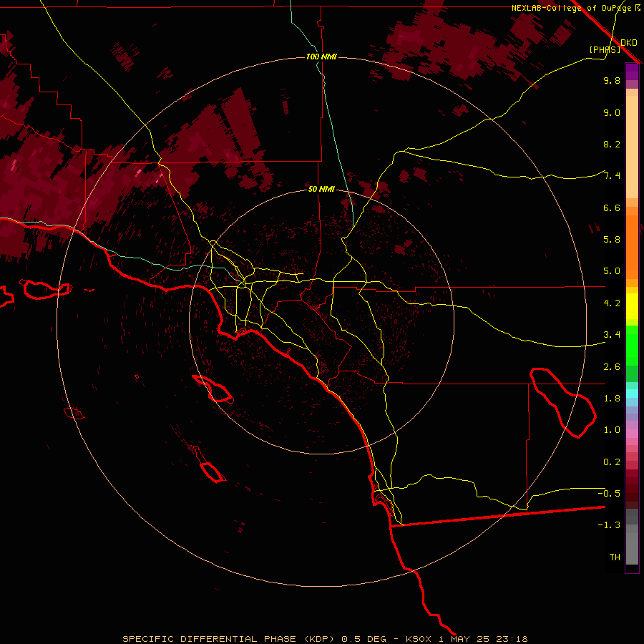This screenshot has height=644, width=644.
Task: Click the 0.5 DEG elevation text in caption
Action: tap(364, 639)
